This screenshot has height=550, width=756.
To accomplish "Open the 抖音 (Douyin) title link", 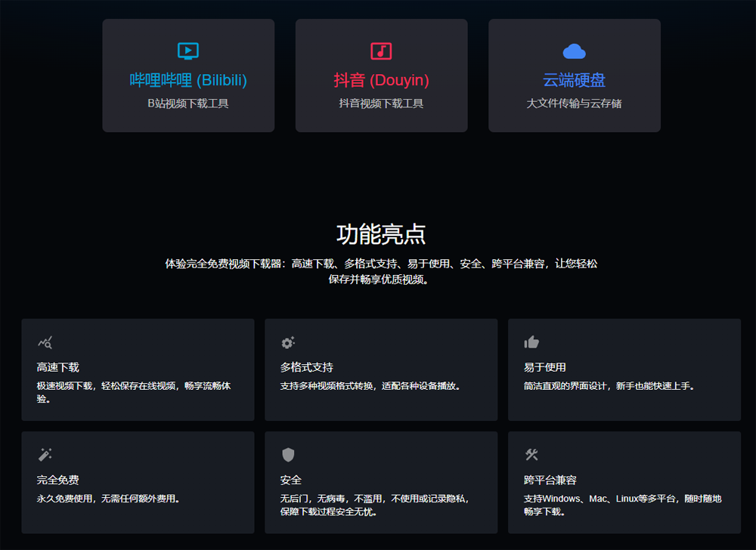I will pos(381,80).
